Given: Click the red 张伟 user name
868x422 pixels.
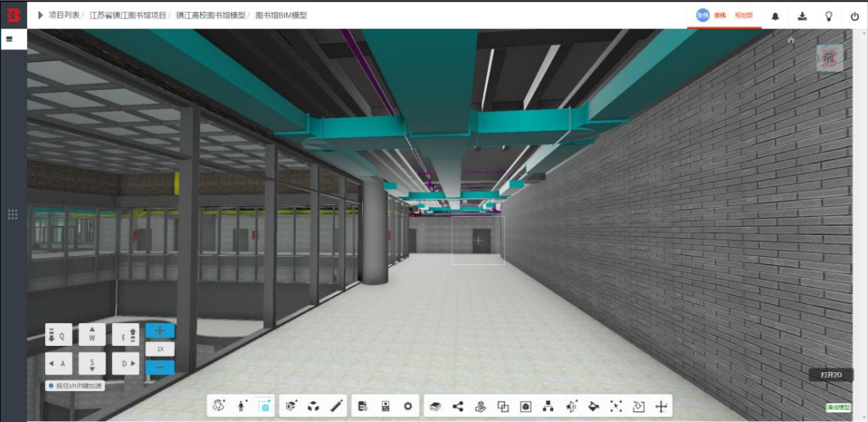Looking at the screenshot, I should [x=719, y=16].
